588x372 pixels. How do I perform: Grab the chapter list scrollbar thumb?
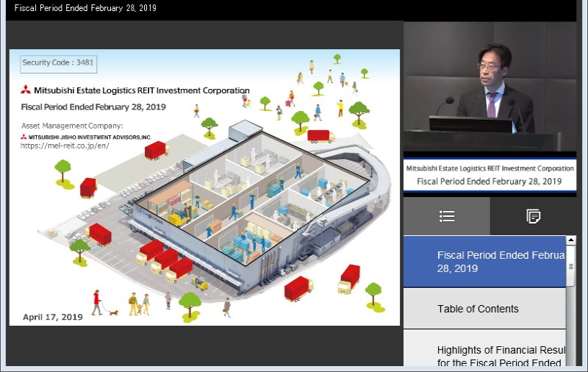571,266
